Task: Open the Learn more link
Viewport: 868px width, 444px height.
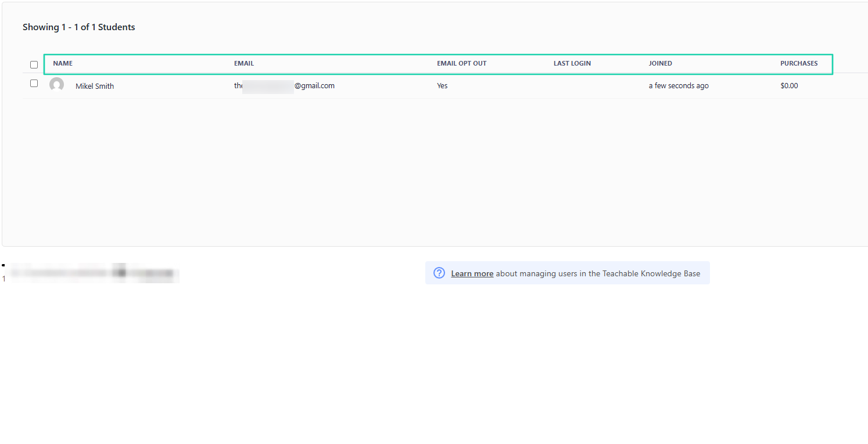Action: coord(472,273)
